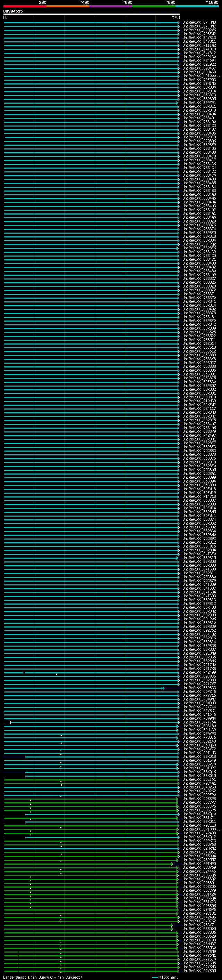
Task: Select hit label UniRef100_A9SLL8
Action: pyautogui.click(x=199, y=825)
